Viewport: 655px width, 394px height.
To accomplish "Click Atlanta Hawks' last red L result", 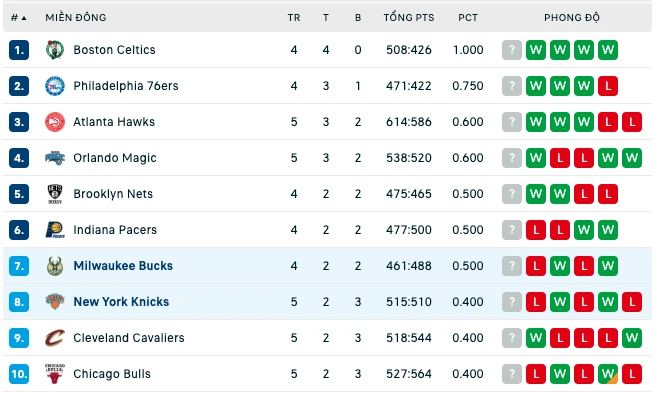I will tap(632, 122).
